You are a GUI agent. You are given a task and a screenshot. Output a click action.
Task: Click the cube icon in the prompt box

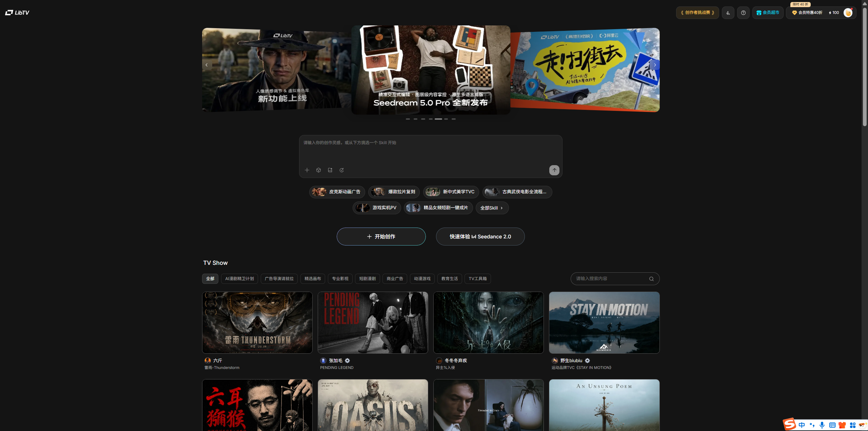tap(318, 170)
